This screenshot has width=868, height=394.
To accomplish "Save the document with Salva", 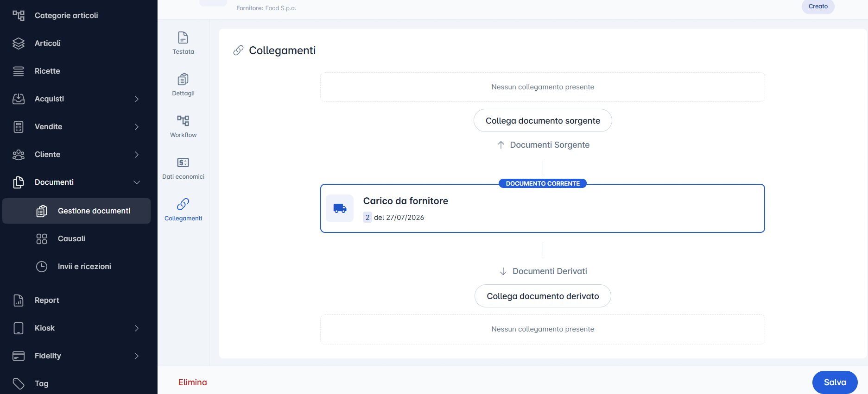I will click(x=835, y=382).
